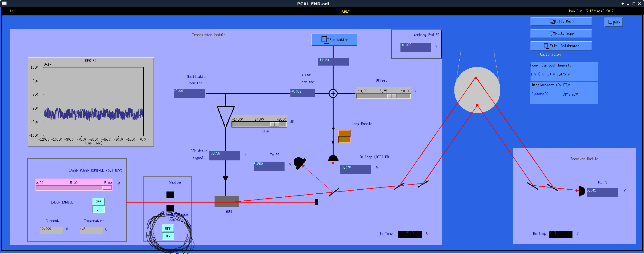Click the beam dump after the AOM

tap(316, 202)
